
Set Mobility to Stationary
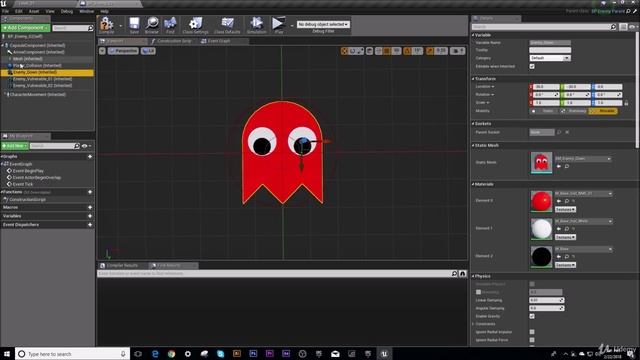coord(573,111)
